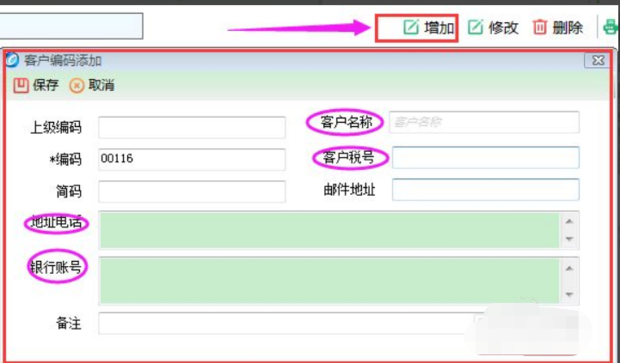620x363 pixels.
Task: Focus the 简码 input field
Action: [192, 191]
